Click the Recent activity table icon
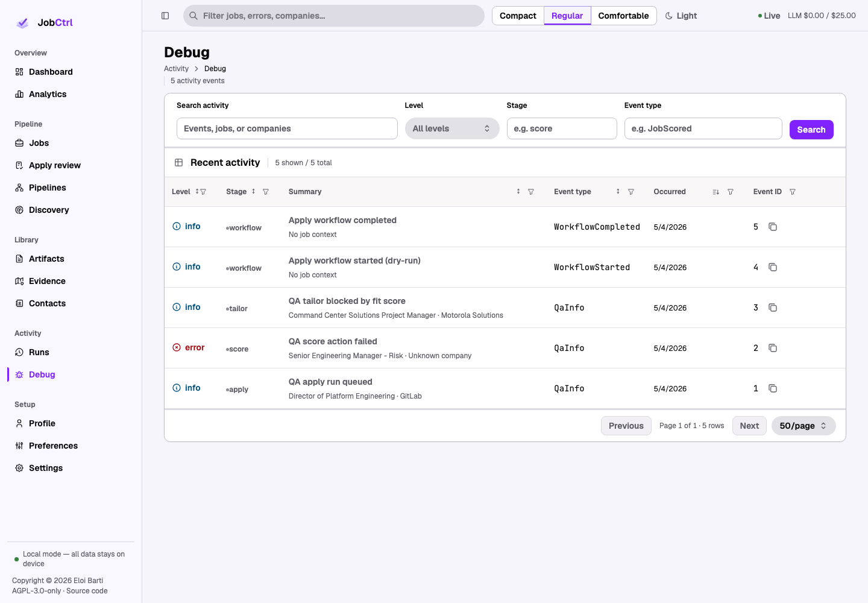The height and width of the screenshot is (603, 868). coord(179,162)
